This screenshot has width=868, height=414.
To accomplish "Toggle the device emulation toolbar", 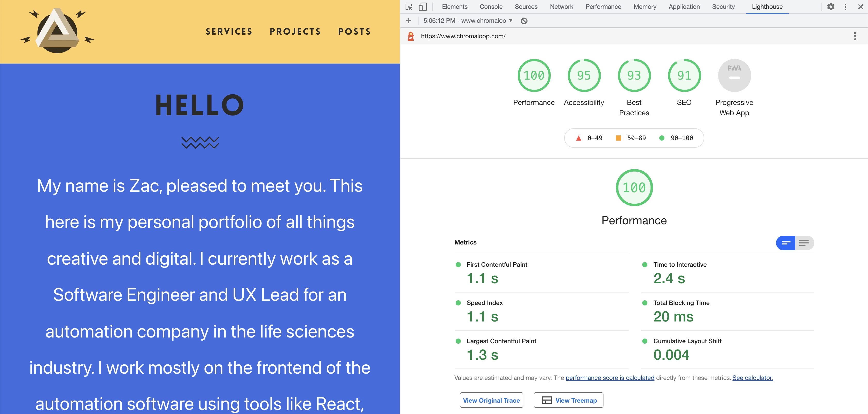I will tap(423, 7).
